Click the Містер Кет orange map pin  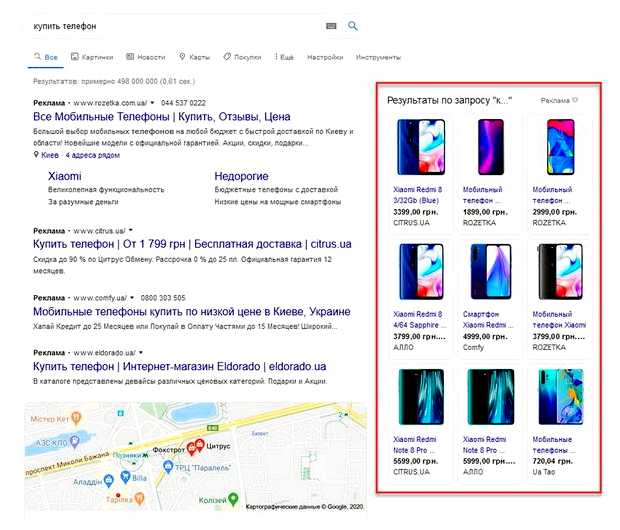[x=78, y=417]
